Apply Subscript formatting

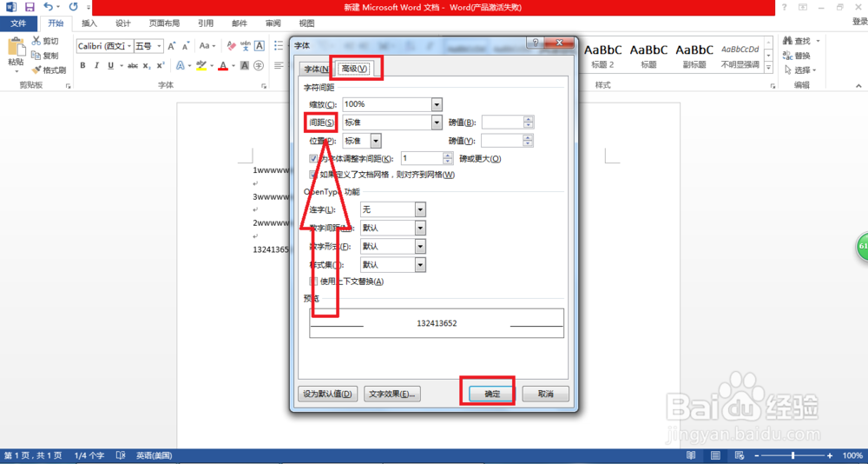pyautogui.click(x=146, y=65)
